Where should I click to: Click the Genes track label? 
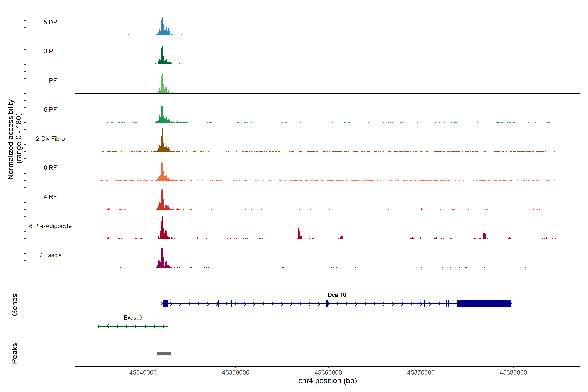pos(15,304)
